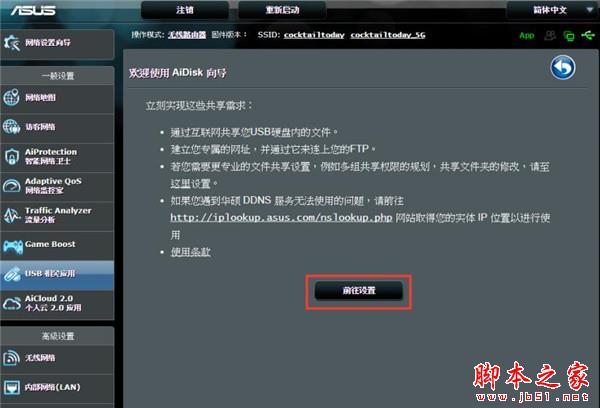This screenshot has height=408, width=600.
Task: Select the Game Boost gamepad icon
Action: click(x=13, y=247)
